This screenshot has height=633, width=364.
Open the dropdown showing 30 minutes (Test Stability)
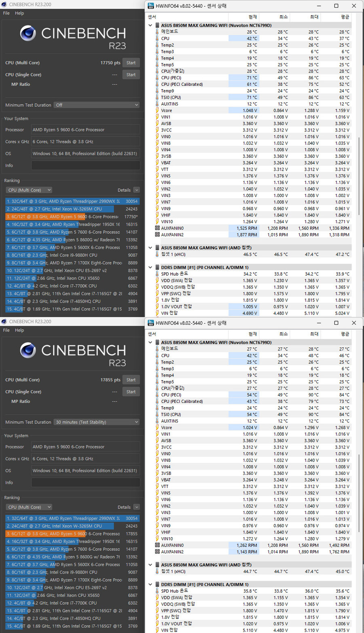coord(97,422)
